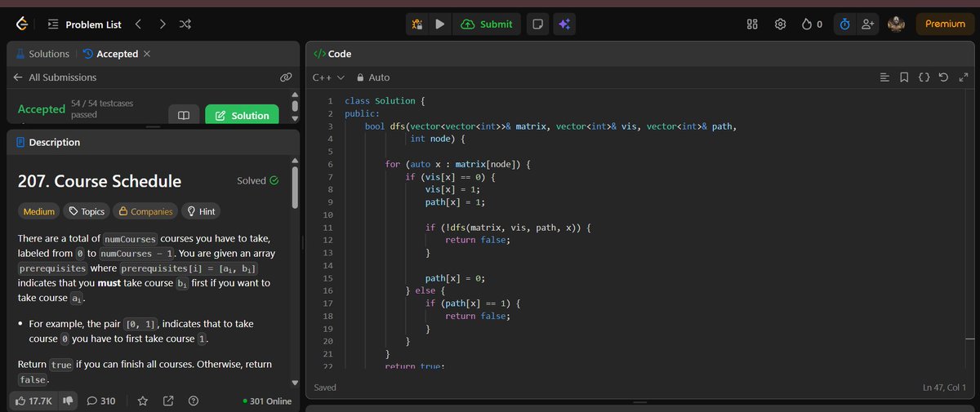Click the green Solution button
This screenshot has height=412, width=980.
pyautogui.click(x=242, y=116)
